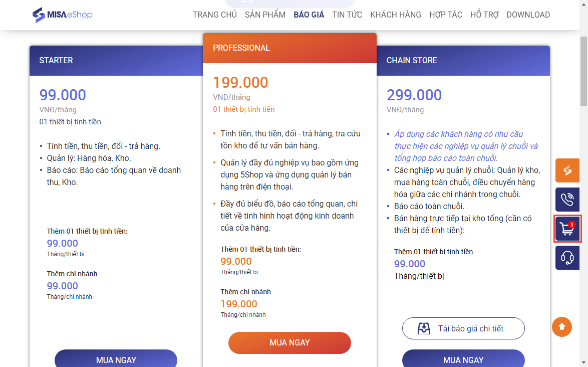Go to HỖ TRỢ menu
Viewport: 588px width, 367px height.
pos(484,15)
